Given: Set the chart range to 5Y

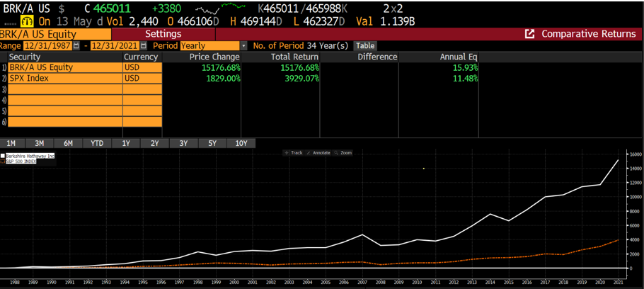Looking at the screenshot, I should [212, 143].
